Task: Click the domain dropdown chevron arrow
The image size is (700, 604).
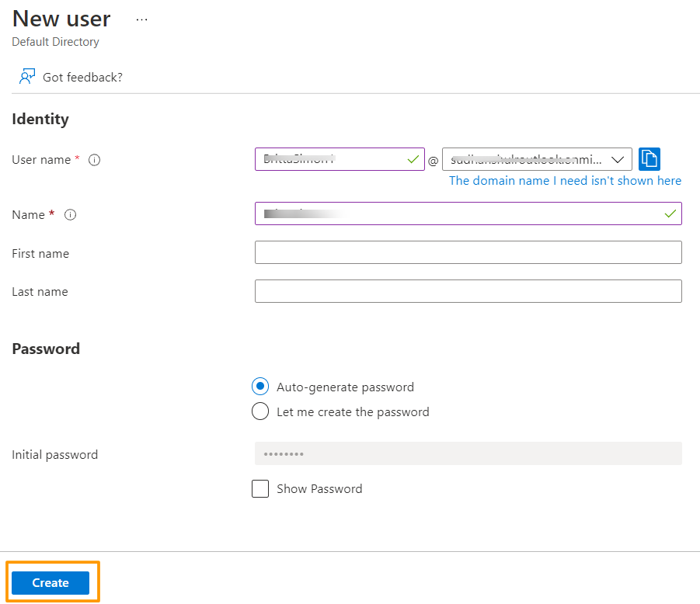Action: [x=618, y=160]
